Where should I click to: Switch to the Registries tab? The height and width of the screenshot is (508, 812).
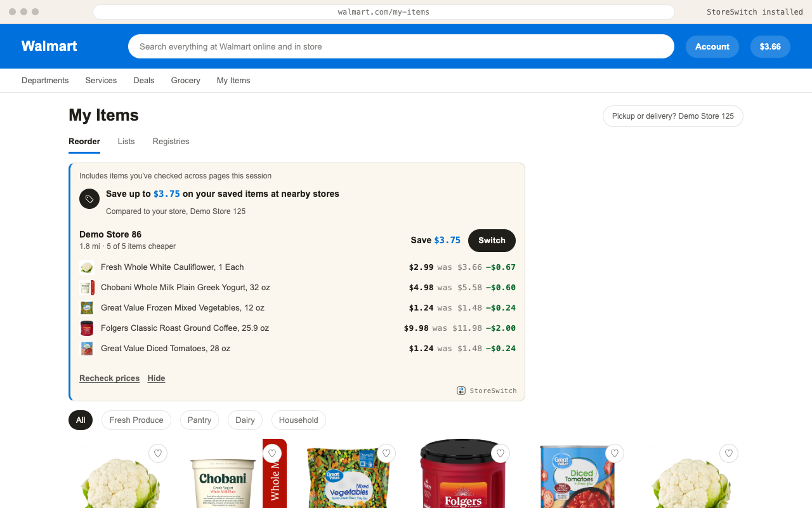[x=171, y=142]
